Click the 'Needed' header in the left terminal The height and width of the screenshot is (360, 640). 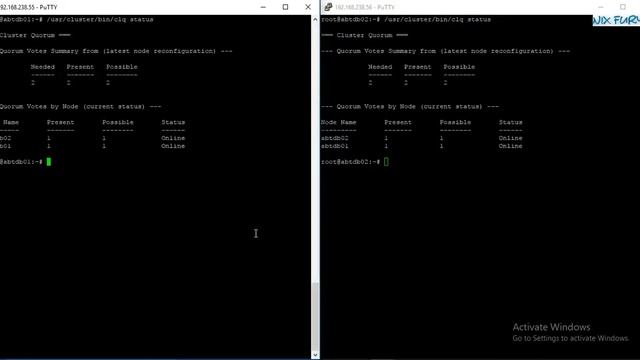click(x=42, y=67)
